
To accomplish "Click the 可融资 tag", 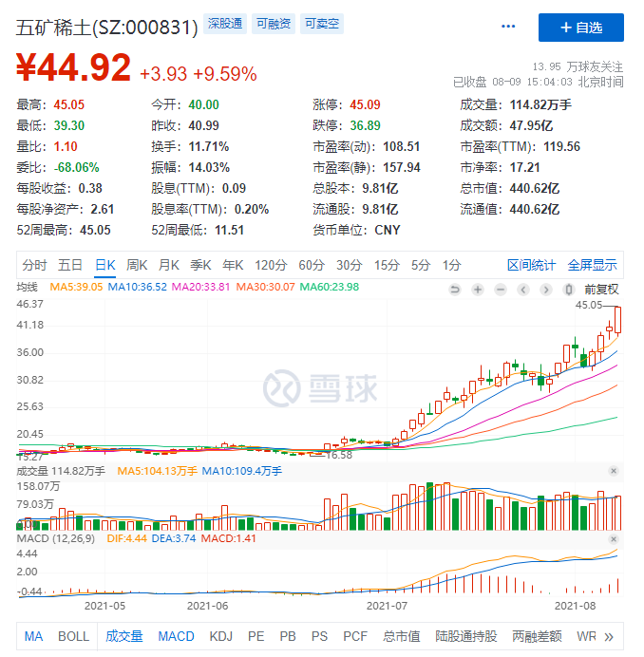I will (274, 24).
